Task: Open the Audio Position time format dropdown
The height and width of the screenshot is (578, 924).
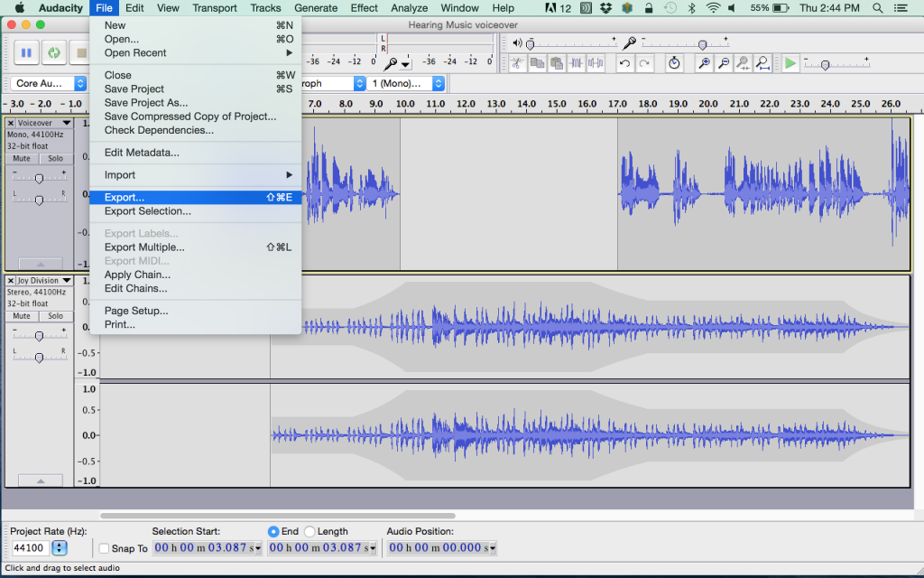Action: click(493, 548)
